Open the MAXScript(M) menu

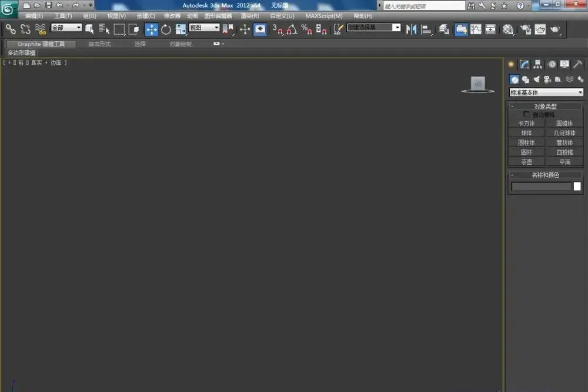pos(323,16)
